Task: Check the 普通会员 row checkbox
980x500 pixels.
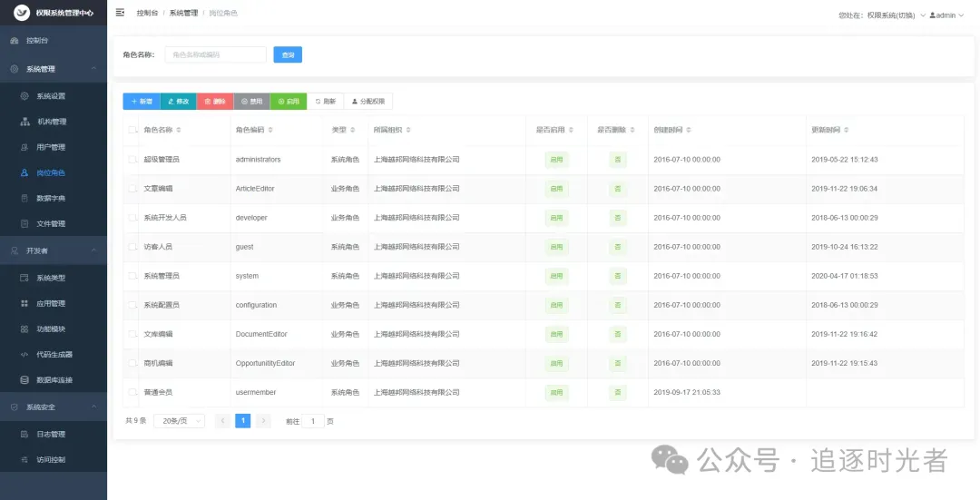Action: 132,393
